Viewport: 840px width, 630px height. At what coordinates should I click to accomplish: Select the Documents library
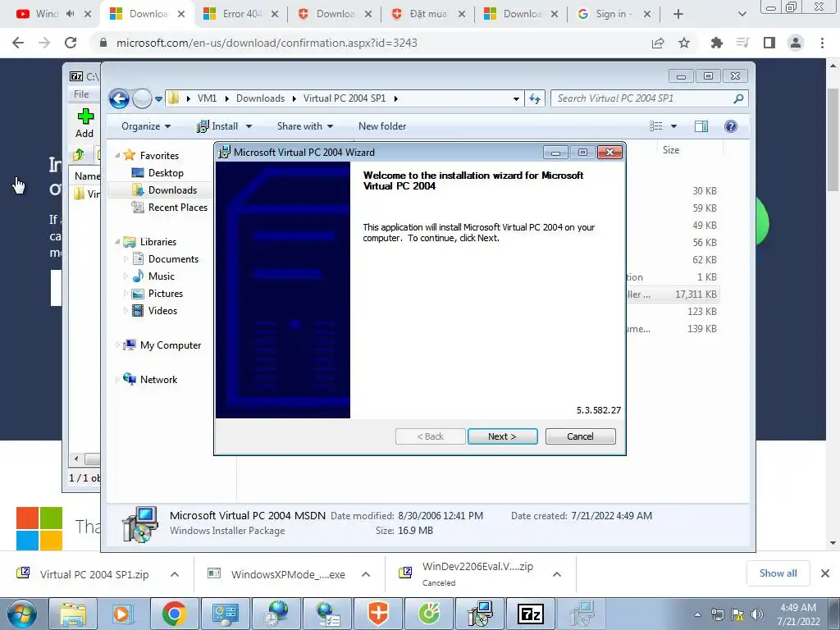173,259
